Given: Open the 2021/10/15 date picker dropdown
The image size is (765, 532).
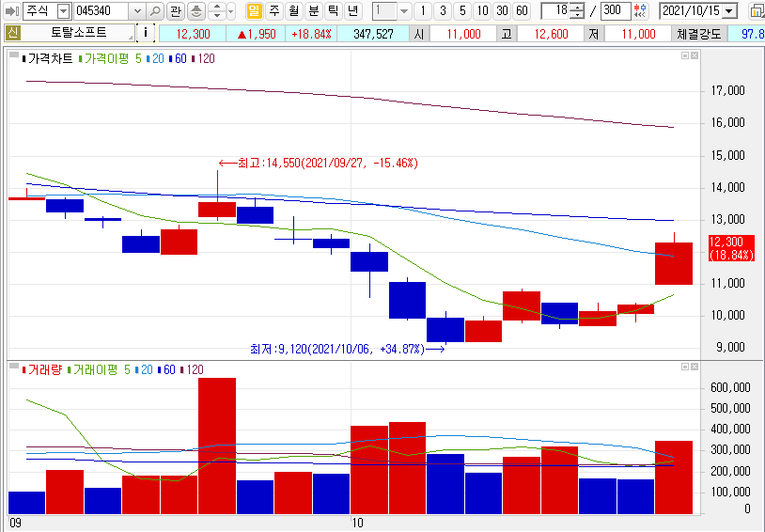Looking at the screenshot, I should [x=729, y=10].
